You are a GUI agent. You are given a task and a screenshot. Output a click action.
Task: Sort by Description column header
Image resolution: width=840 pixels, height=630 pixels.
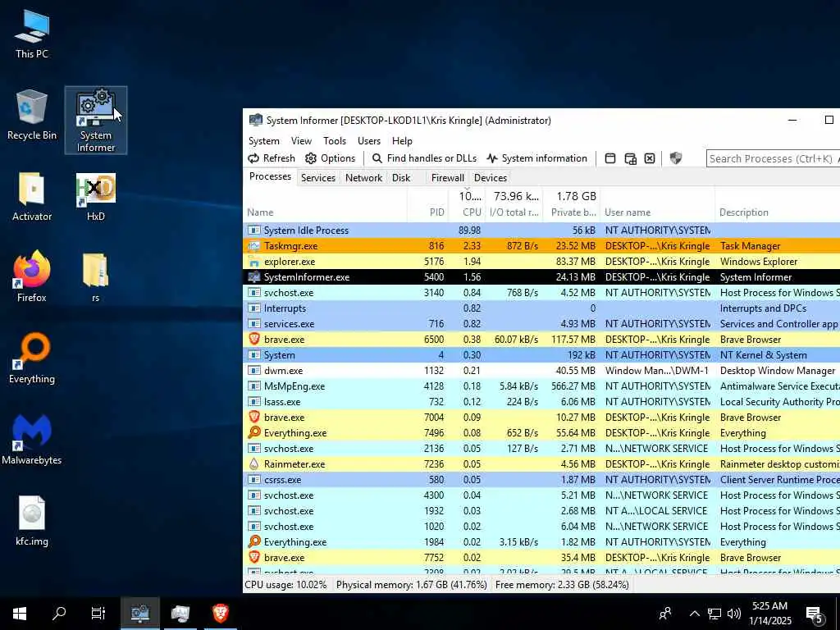click(x=778, y=212)
